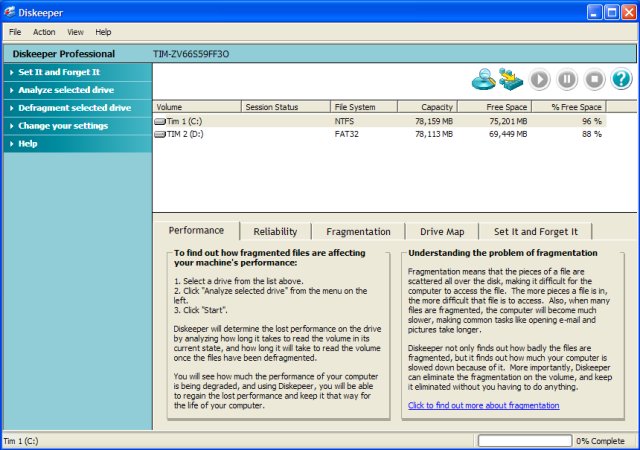The width and height of the screenshot is (640, 450).
Task: Click the 88 % free space value
Action: coord(592,134)
